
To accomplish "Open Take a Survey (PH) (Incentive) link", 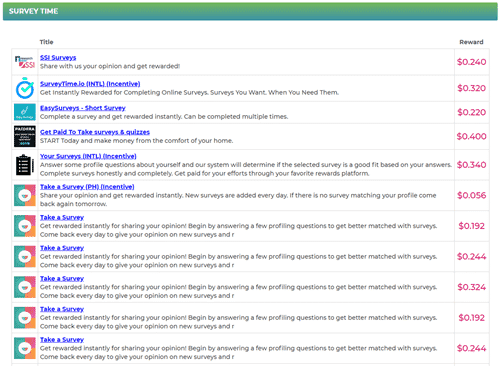I will tap(87, 187).
